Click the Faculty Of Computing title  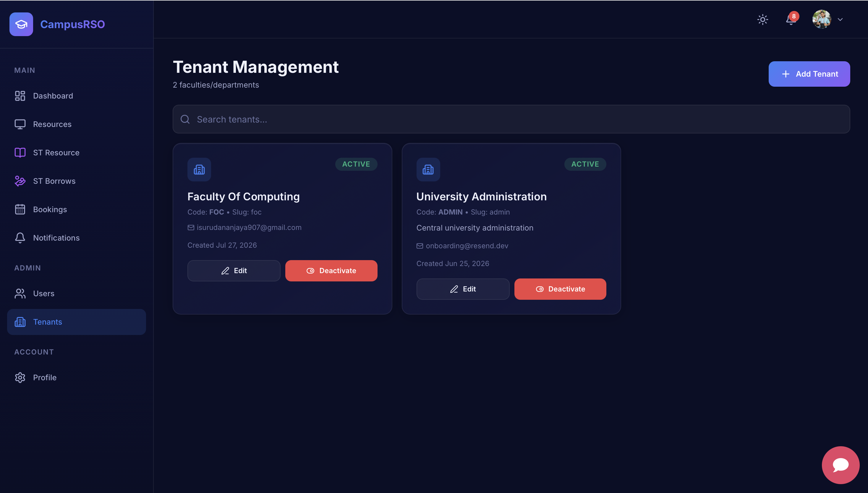pyautogui.click(x=244, y=196)
